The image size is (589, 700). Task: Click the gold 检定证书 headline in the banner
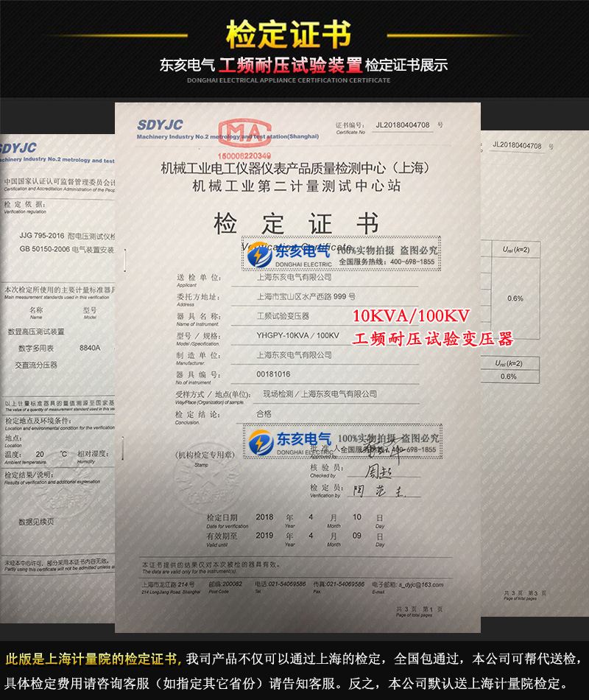[x=289, y=35]
